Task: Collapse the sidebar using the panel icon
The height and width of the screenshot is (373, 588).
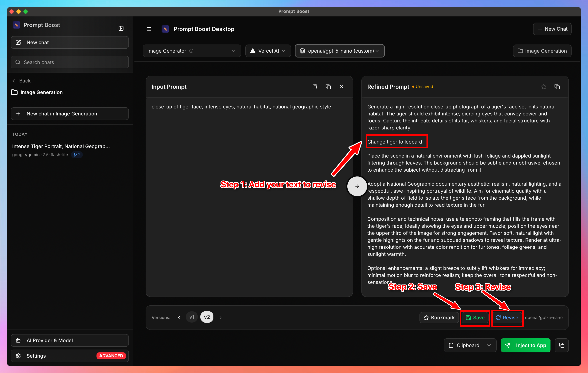Action: click(x=121, y=28)
